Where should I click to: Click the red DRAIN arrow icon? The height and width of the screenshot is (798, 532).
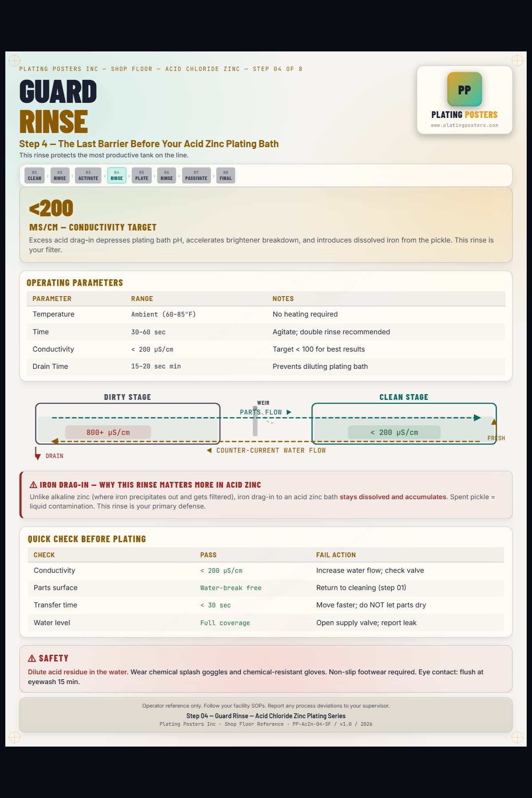[38, 454]
